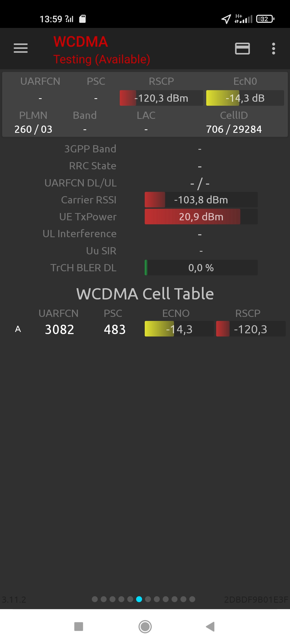Tap the RSCP -120,3 dBm header bar
The height and width of the screenshot is (644, 290).
[161, 98]
